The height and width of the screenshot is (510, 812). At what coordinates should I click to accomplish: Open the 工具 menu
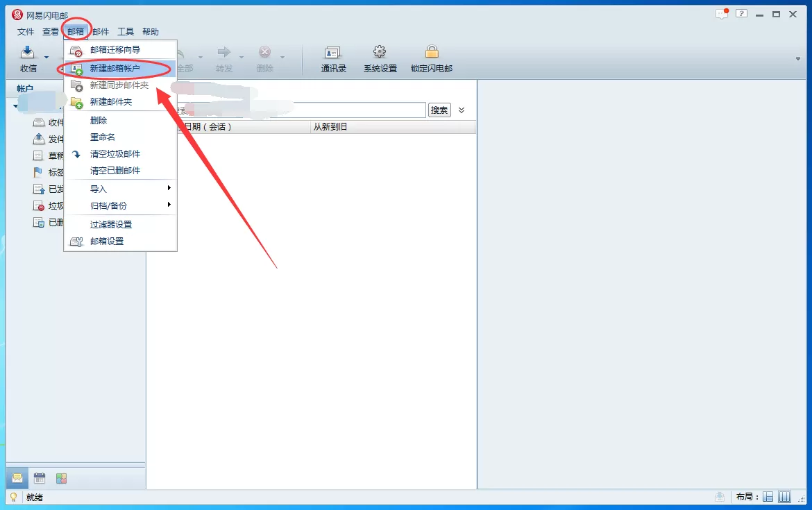(126, 32)
